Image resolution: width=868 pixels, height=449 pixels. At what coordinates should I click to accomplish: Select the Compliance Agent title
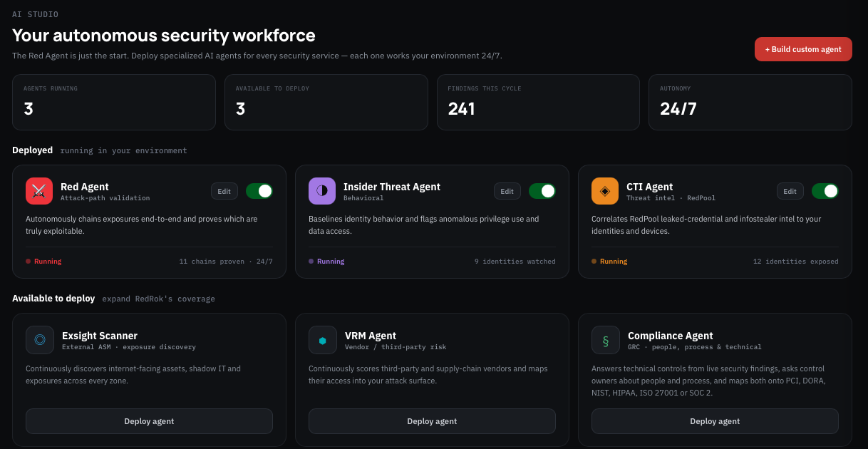pyautogui.click(x=670, y=336)
